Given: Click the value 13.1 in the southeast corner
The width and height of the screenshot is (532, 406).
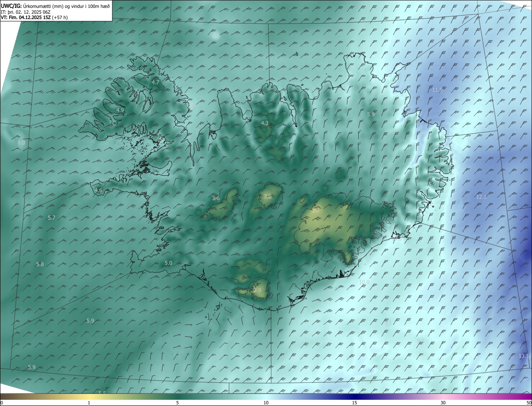Looking at the screenshot, I should coord(524,356).
